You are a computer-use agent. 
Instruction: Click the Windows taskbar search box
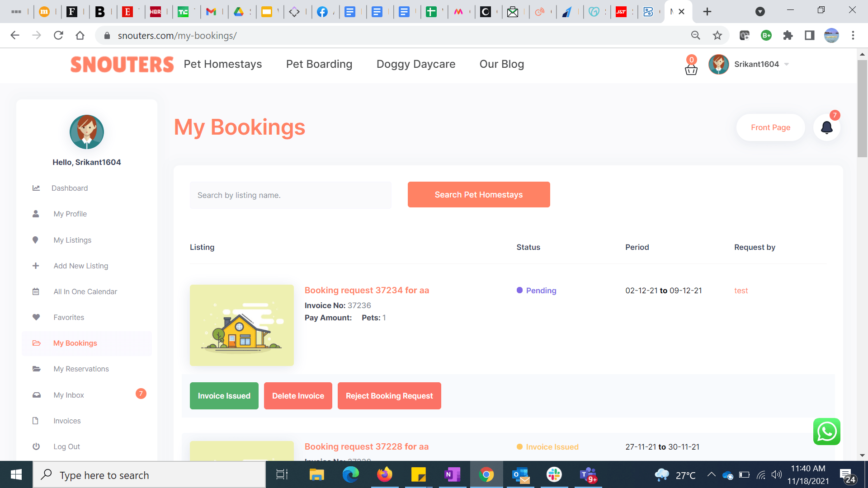[149, 475]
